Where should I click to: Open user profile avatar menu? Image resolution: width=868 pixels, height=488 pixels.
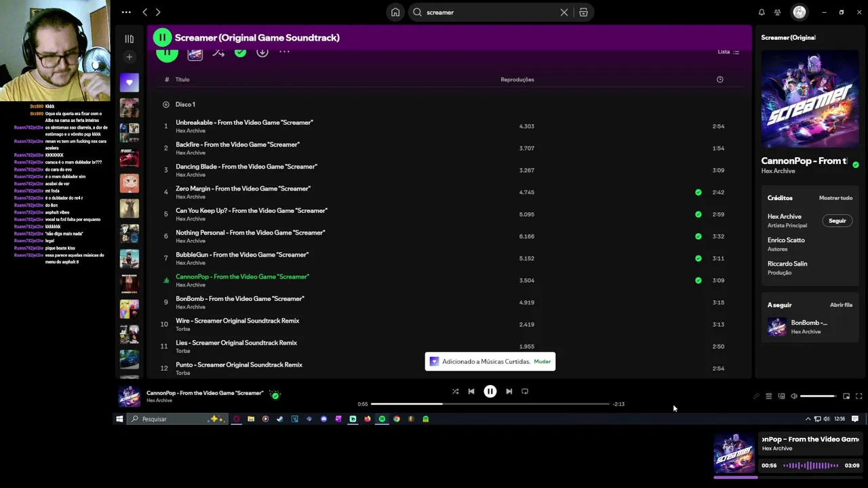pos(800,12)
